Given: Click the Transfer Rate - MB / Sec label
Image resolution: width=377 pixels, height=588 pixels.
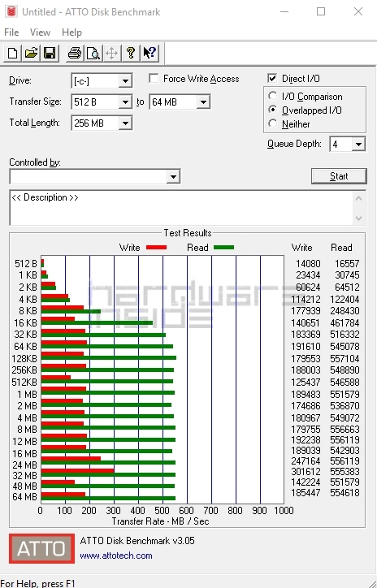Looking at the screenshot, I should pos(160,521).
